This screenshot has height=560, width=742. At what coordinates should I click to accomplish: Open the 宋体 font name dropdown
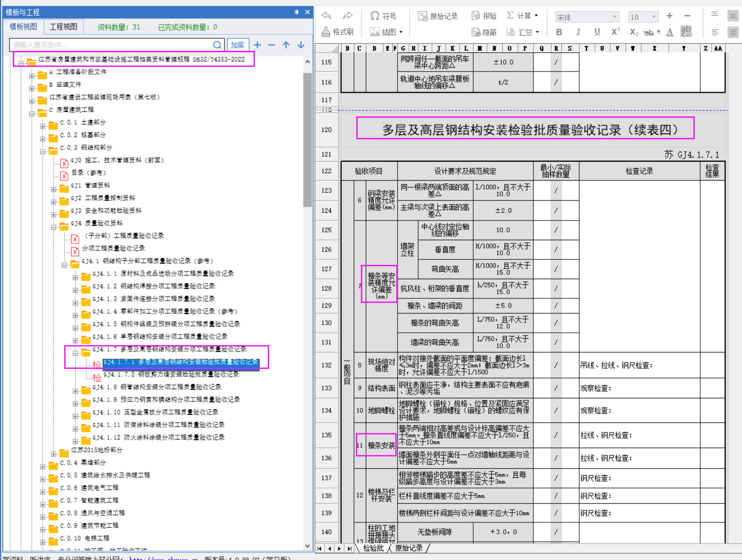[615, 17]
